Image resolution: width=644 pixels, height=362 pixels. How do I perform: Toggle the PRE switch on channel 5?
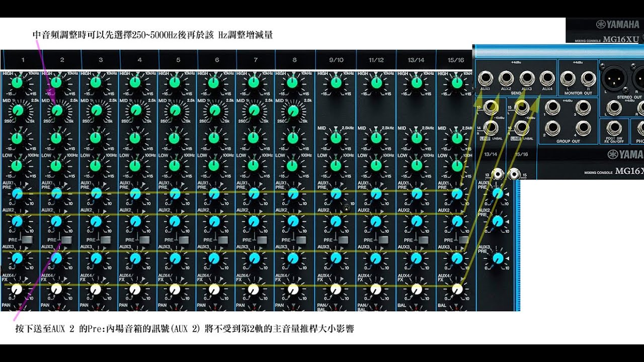click(185, 240)
